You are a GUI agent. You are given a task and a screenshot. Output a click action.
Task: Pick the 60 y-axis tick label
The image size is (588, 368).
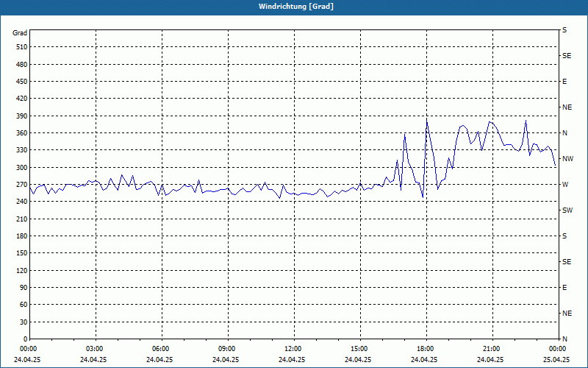[x=24, y=305]
